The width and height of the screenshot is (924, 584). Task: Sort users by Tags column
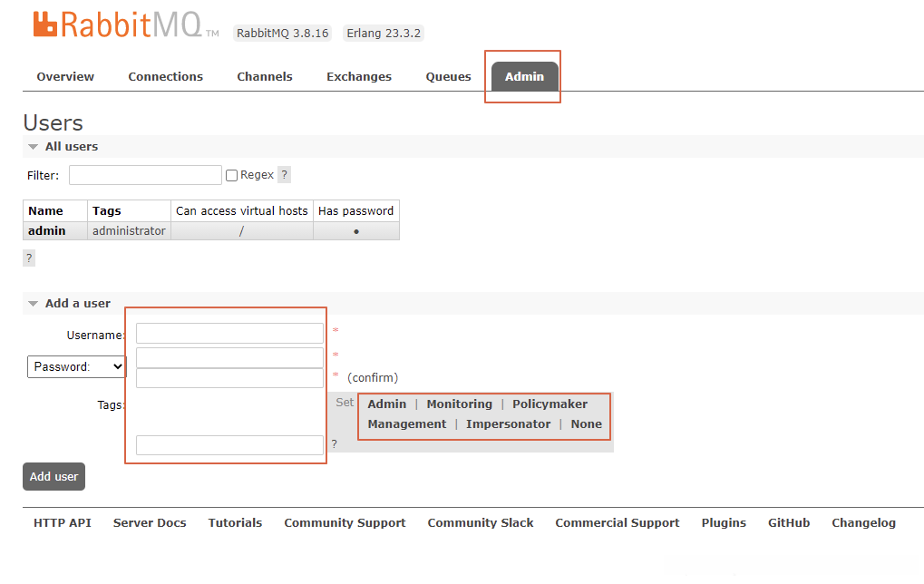click(x=107, y=211)
